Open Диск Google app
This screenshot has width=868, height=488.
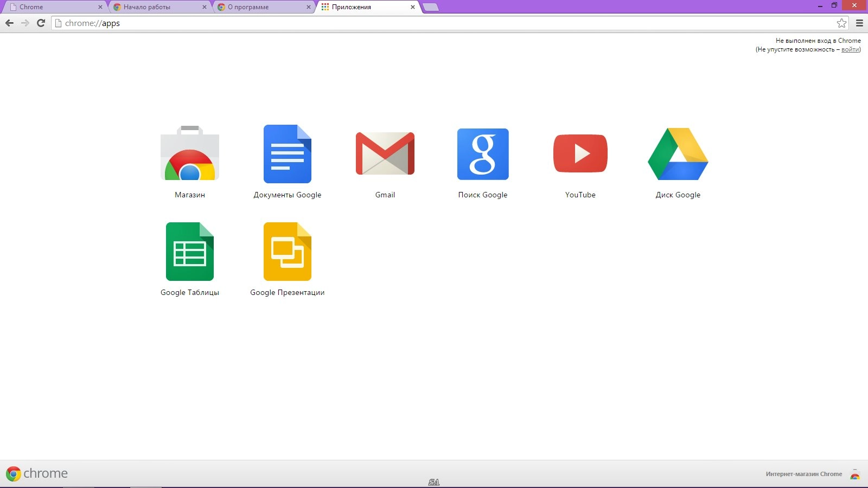(678, 154)
